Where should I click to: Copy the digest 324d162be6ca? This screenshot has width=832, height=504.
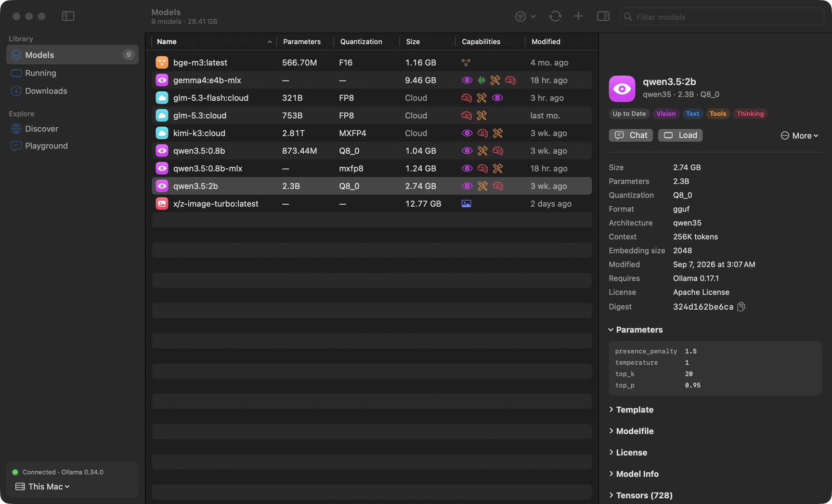pyautogui.click(x=742, y=307)
